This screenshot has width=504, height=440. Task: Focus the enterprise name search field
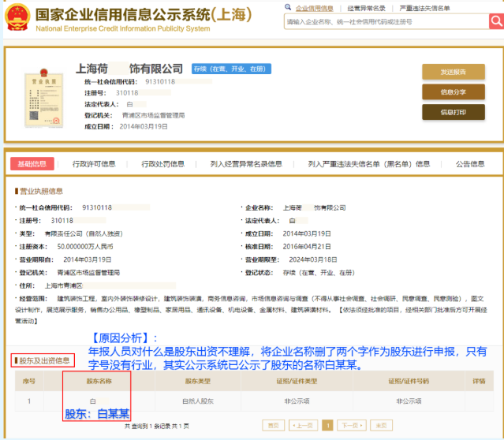(x=386, y=22)
